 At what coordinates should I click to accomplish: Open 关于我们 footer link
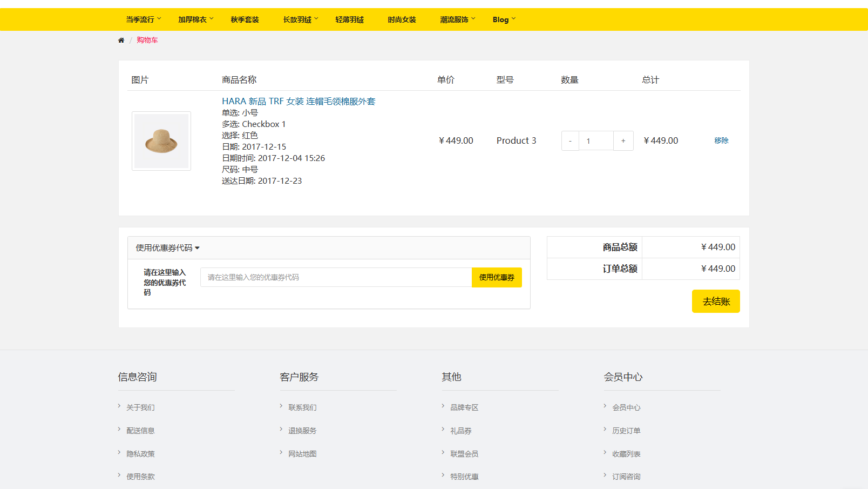coord(140,407)
